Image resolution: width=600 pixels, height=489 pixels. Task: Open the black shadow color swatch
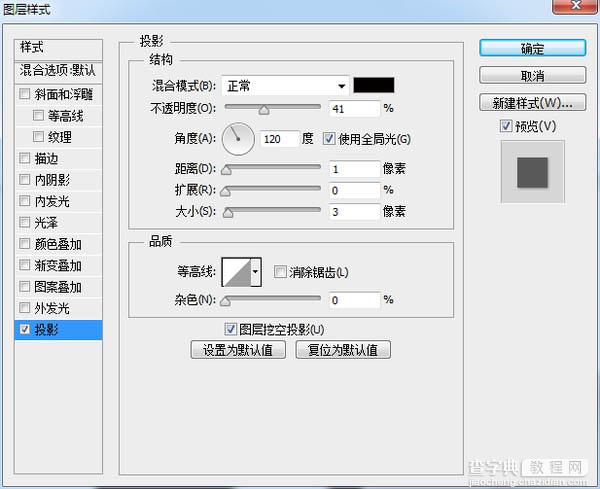tap(373, 85)
